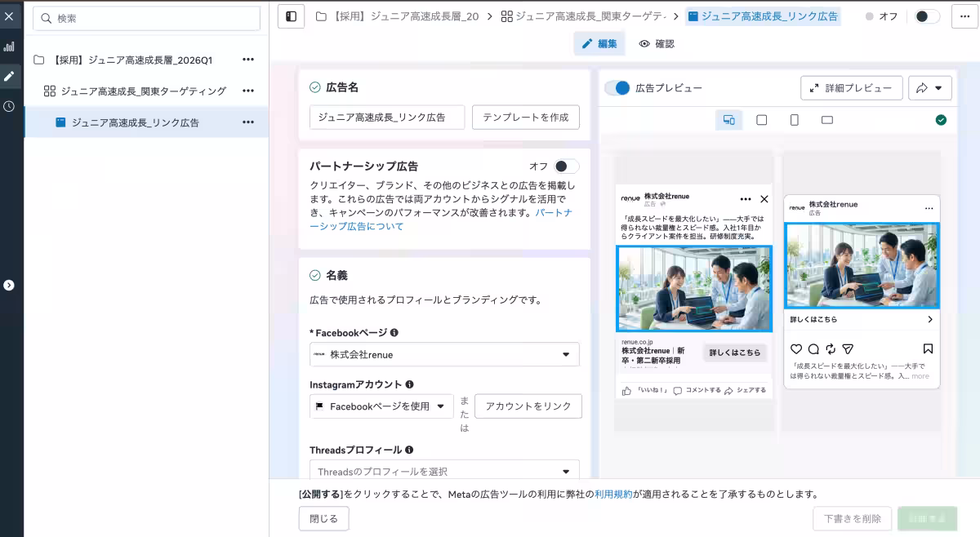
Task: Click the panel collapse icon beside the breadcrumb
Action: click(x=291, y=16)
